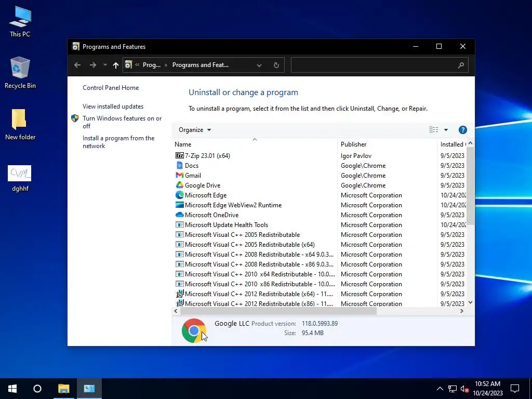Click the forward navigation arrow
Viewport: 532px width, 399px height.
click(92, 65)
